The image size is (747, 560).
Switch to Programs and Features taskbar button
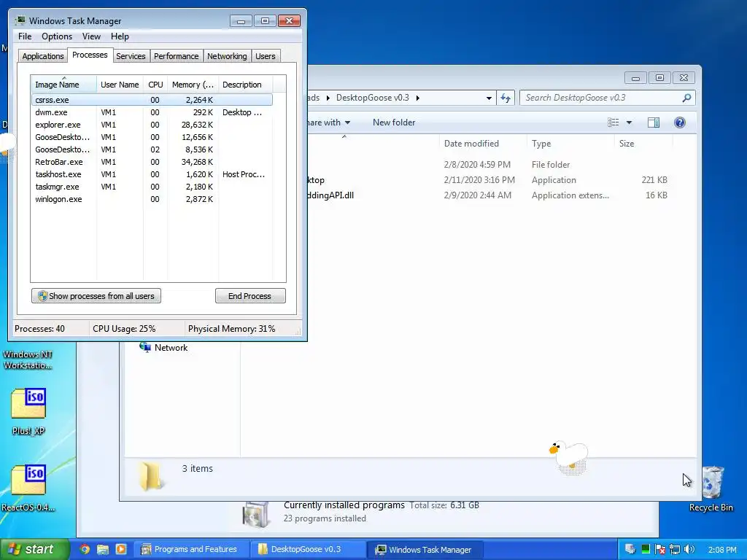click(x=190, y=549)
